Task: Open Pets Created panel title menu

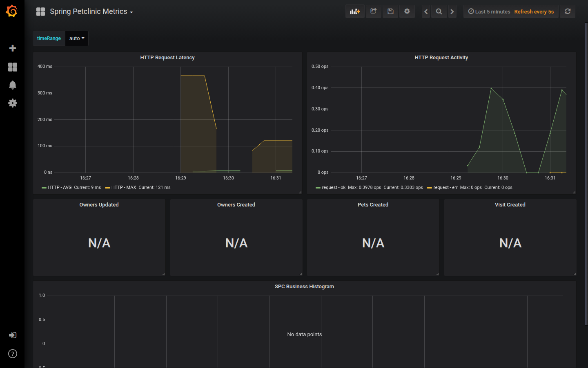Action: [x=373, y=205]
